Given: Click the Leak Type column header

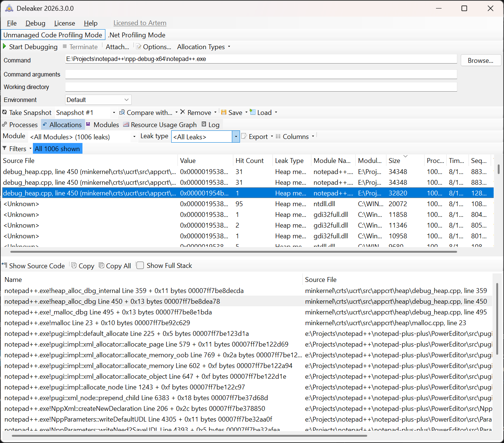Looking at the screenshot, I should (292, 160).
